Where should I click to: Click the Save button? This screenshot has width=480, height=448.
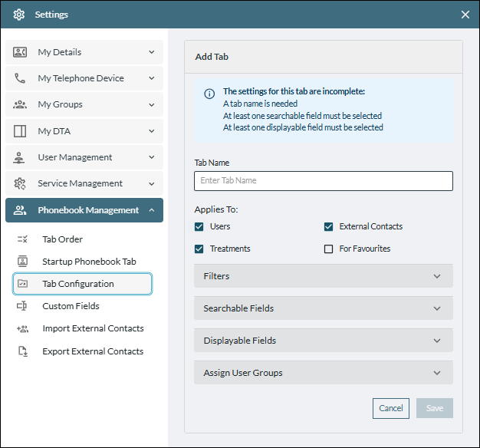click(434, 408)
